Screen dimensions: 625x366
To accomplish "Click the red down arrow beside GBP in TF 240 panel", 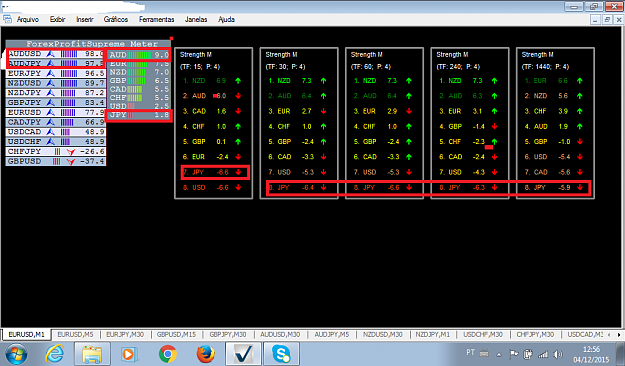I will (x=494, y=126).
